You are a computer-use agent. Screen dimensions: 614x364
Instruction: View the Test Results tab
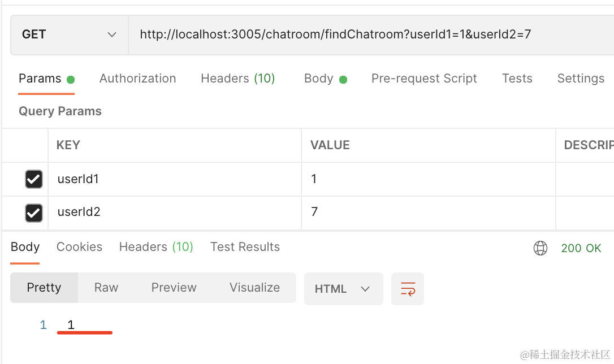point(245,247)
